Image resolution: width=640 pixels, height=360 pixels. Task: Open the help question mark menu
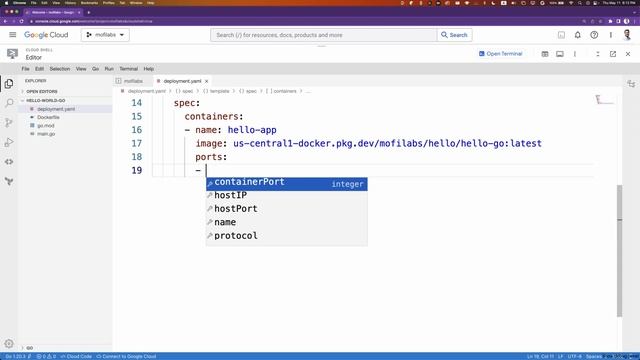594,35
